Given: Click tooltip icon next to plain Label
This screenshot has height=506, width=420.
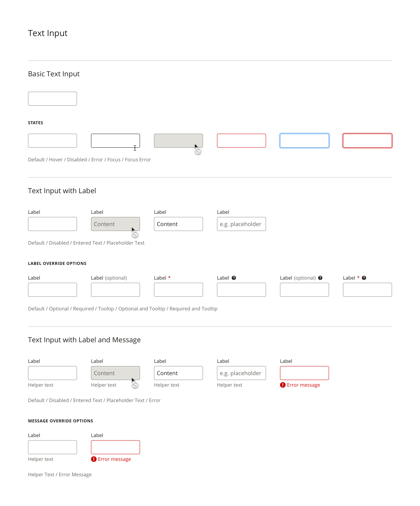Looking at the screenshot, I should (233, 278).
